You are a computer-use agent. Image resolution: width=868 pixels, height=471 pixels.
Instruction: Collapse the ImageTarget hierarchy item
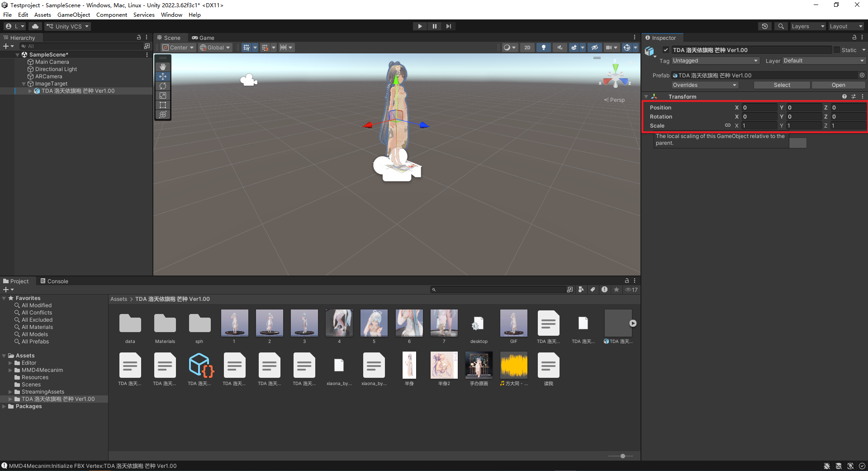click(x=24, y=84)
